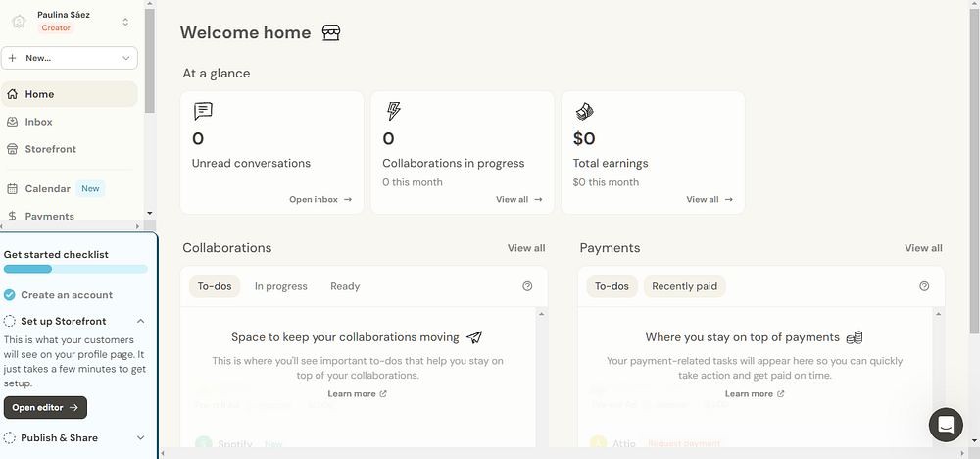Click the storefront icon beside Welcome home

coord(331,33)
